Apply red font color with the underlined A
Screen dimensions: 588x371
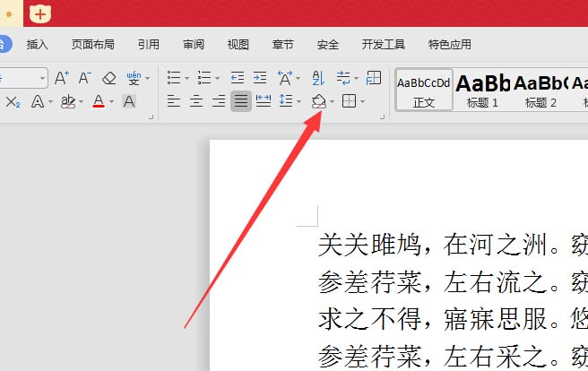[99, 101]
